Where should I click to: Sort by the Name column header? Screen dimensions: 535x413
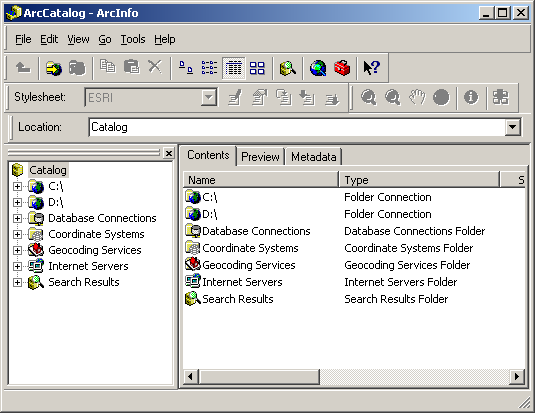(x=261, y=180)
